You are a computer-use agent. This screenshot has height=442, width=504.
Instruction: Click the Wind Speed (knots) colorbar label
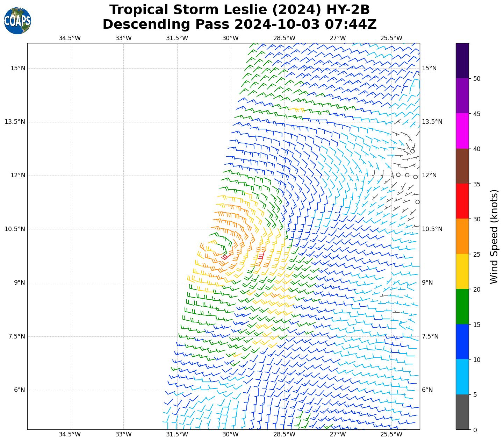click(x=494, y=236)
